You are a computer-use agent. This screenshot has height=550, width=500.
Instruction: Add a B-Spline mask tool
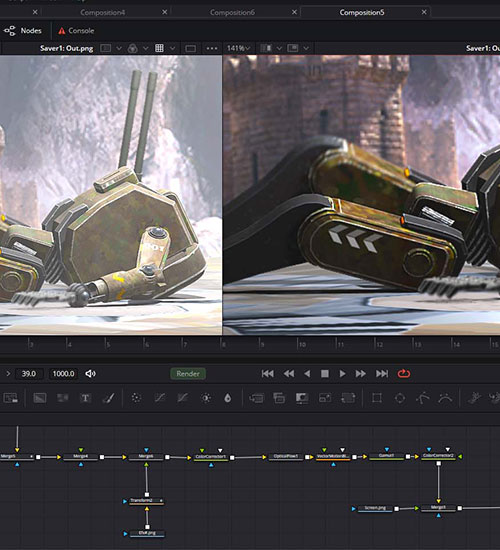point(445,398)
